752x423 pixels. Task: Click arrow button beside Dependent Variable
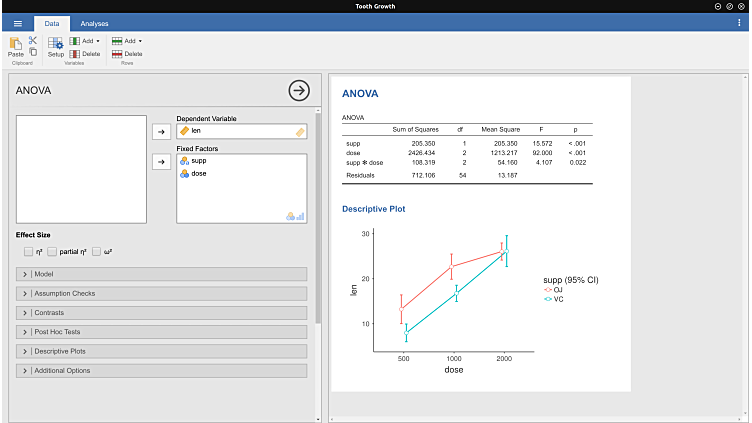160,131
